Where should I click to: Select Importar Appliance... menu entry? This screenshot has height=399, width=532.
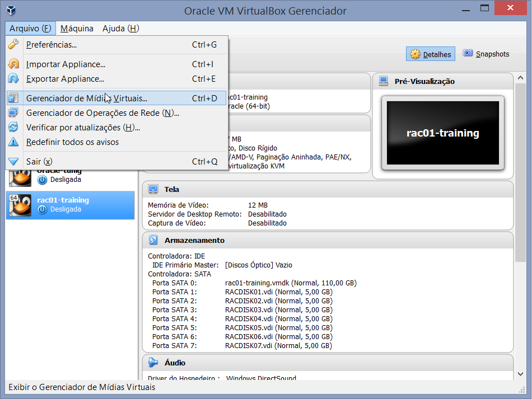(x=116, y=64)
